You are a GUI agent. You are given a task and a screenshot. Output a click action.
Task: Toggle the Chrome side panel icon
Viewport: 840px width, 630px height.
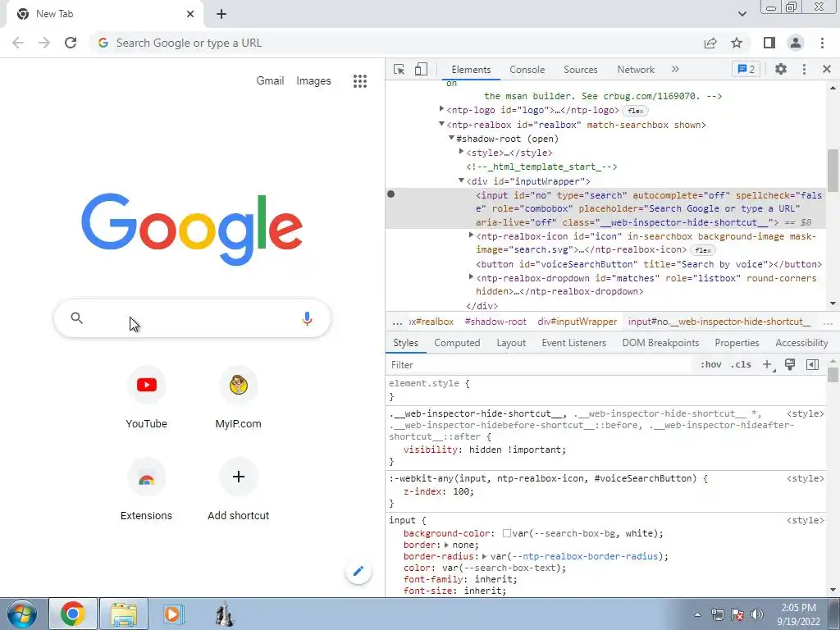tap(769, 43)
